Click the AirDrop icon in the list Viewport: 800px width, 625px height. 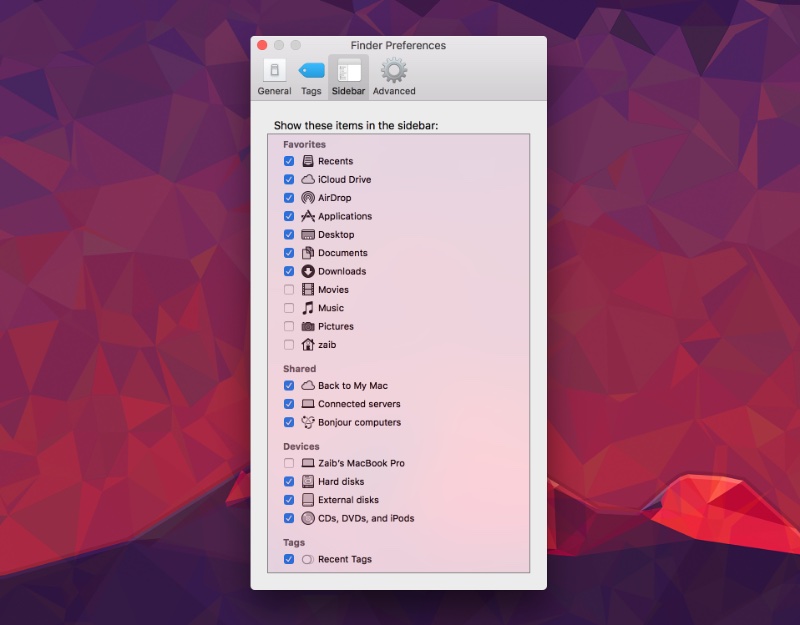pos(306,197)
